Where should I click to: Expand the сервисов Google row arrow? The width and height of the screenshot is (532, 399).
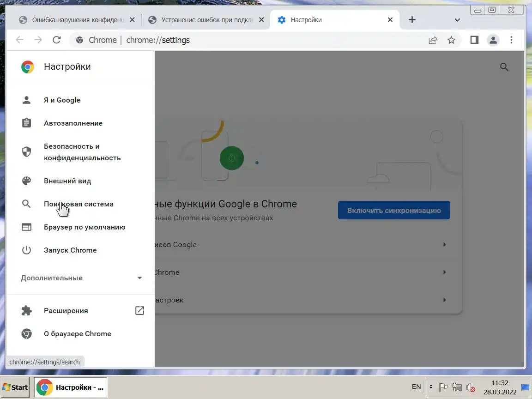click(444, 245)
